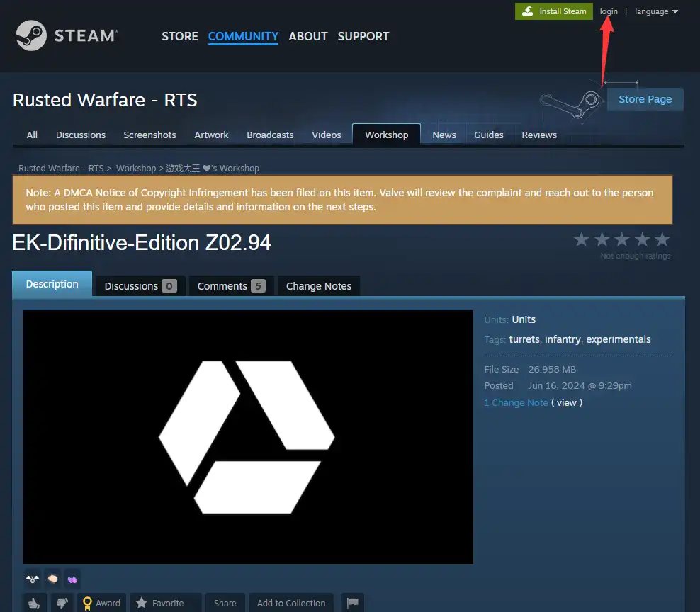
Task: Click the view change notes link
Action: coord(567,402)
